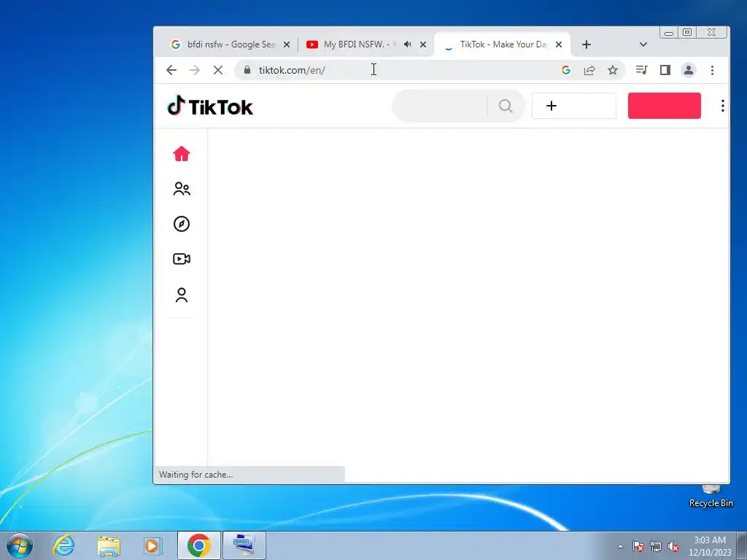
Task: Open clock showing 3:03 AM
Action: point(710,546)
